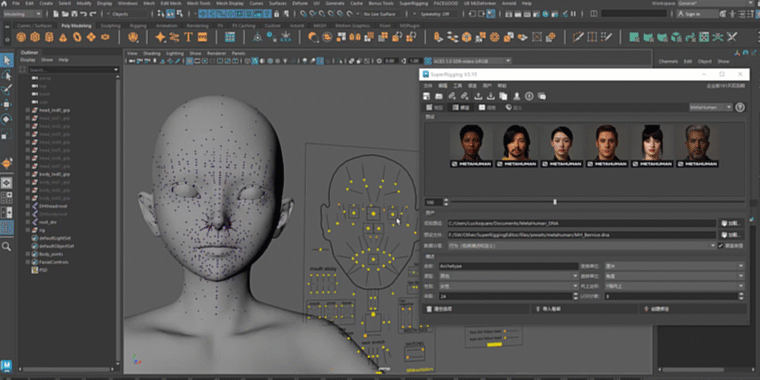Switch to the Rigging shelf tab
Viewport: 760px width, 380px height.
pos(138,26)
